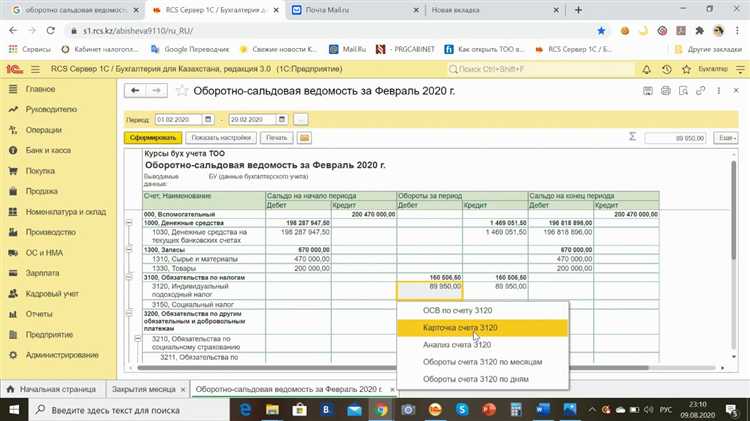Image resolution: width=750 pixels, height=421 pixels.
Task: Open the three-dots more actions menu
Action: tap(718, 90)
